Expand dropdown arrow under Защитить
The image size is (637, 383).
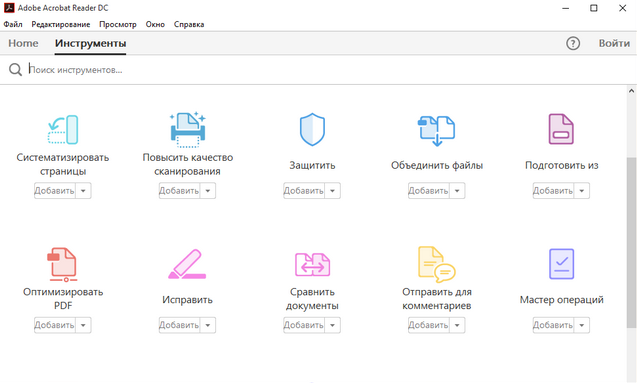[333, 190]
